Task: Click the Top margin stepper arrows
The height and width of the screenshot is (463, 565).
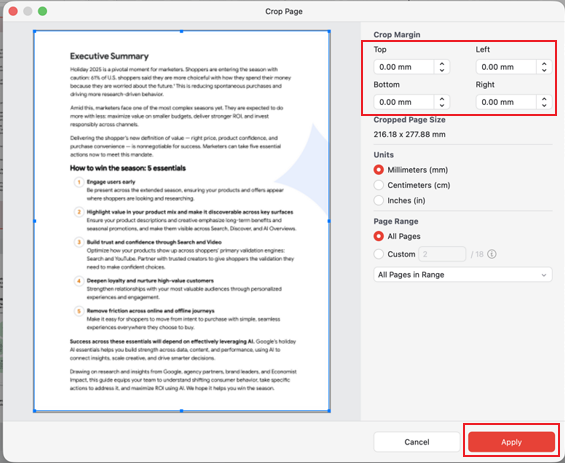Action: pyautogui.click(x=442, y=67)
